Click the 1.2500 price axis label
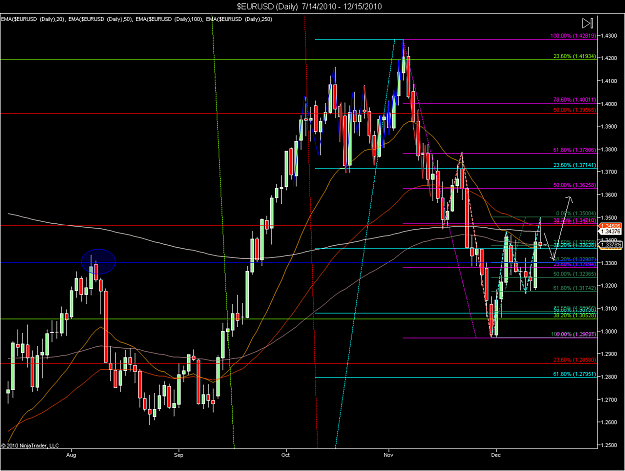Screen dimensions: 625x471 [609, 445]
